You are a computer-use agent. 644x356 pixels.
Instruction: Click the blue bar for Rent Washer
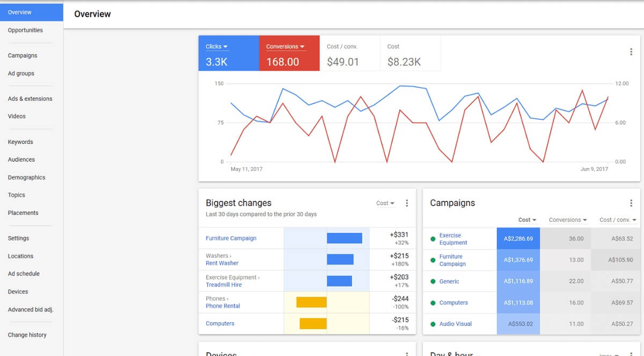coord(340,259)
